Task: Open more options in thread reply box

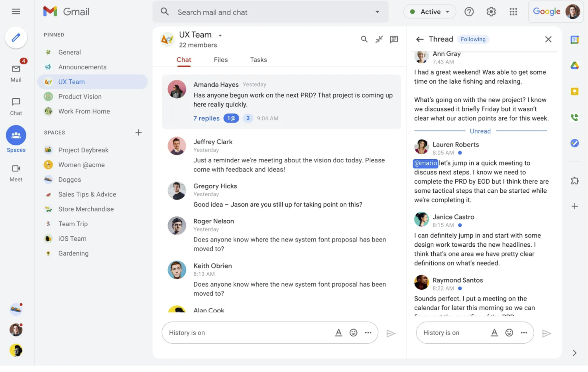Action: point(524,332)
